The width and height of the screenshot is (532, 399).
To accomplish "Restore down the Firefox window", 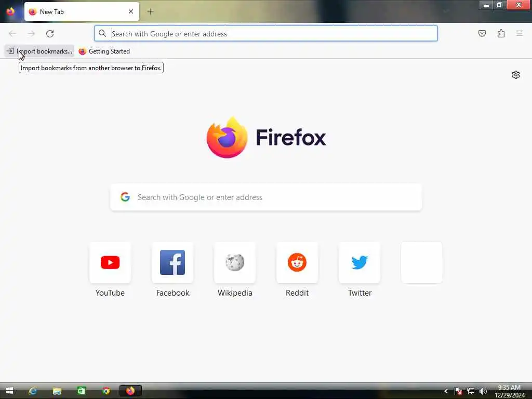I will (x=499, y=5).
